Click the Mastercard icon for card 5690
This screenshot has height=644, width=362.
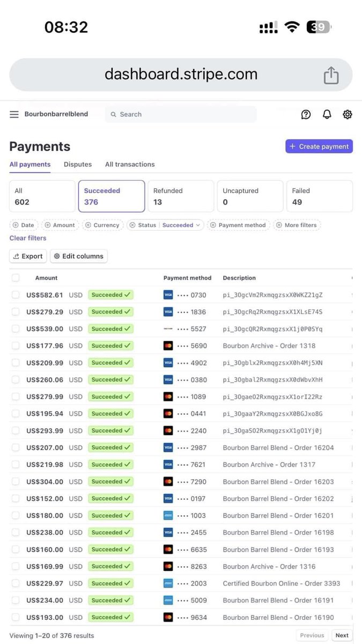coord(168,346)
